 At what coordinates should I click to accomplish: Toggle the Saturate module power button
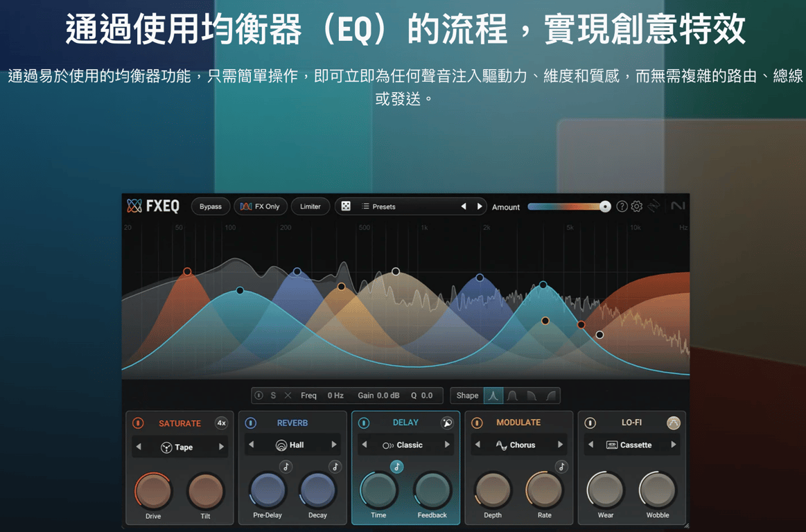[138, 423]
